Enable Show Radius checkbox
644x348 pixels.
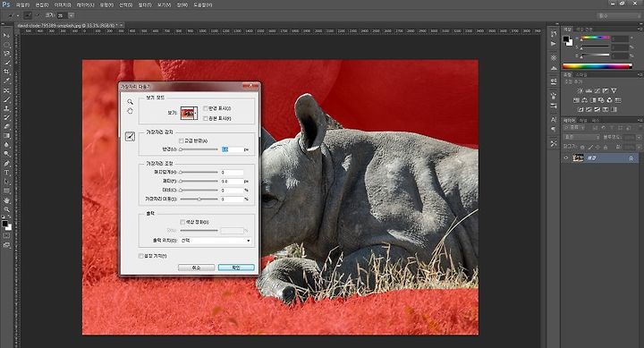pos(206,108)
